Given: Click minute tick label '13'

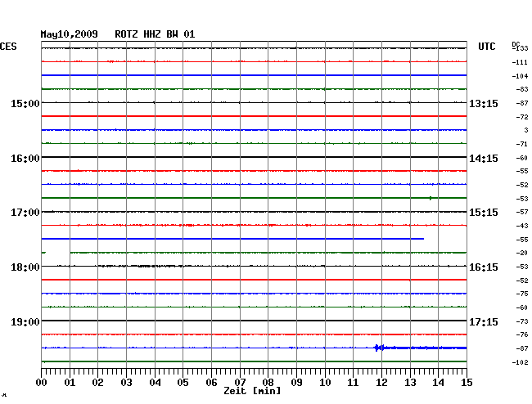Looking at the screenshot, I should [410, 383].
